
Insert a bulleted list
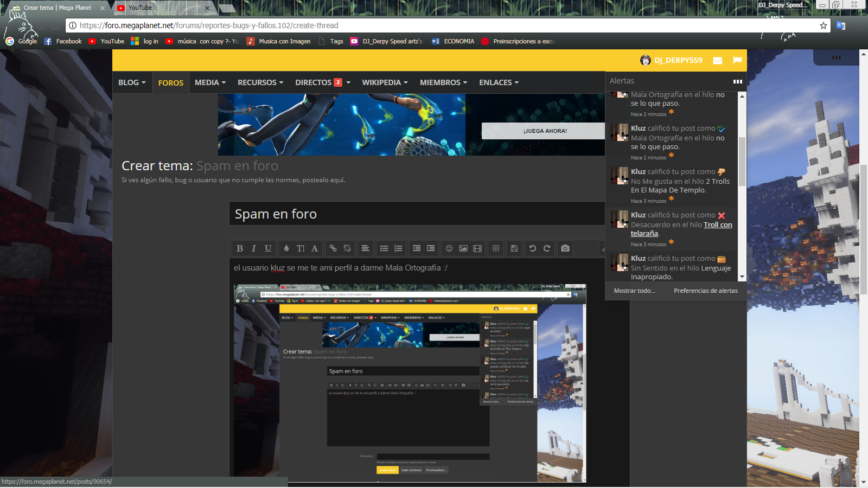[x=384, y=248]
